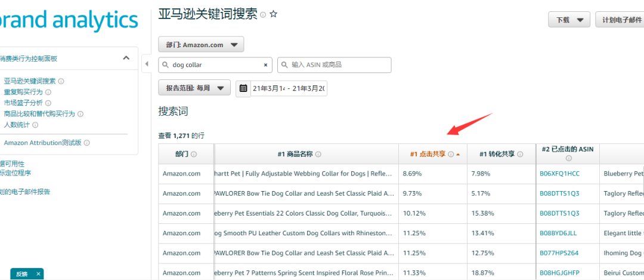Click info icon beside sidebar 亚马逊关键词搜索
This screenshot has height=280, width=644.
[x=61, y=81]
